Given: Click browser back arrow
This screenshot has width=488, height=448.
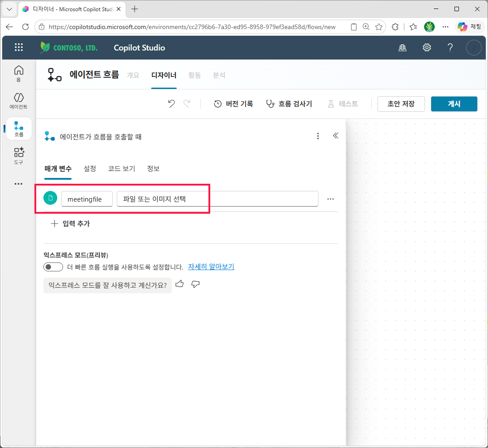Looking at the screenshot, I should pos(9,27).
